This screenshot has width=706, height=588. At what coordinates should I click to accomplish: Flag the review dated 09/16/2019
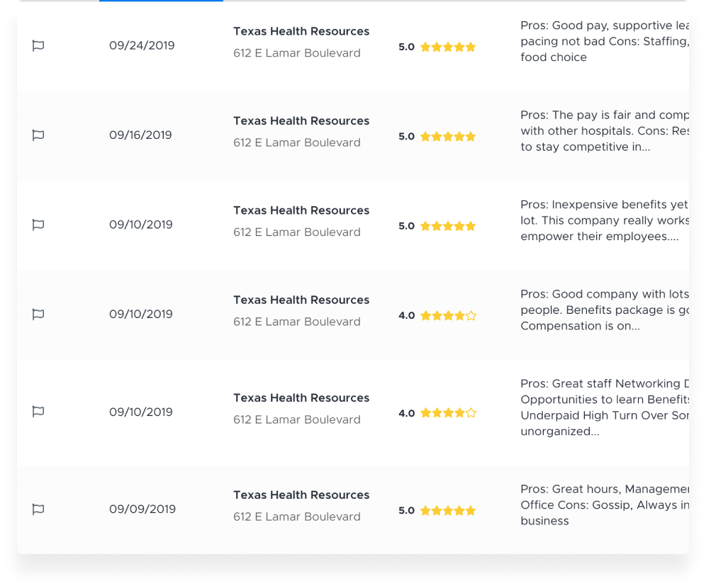point(38,135)
